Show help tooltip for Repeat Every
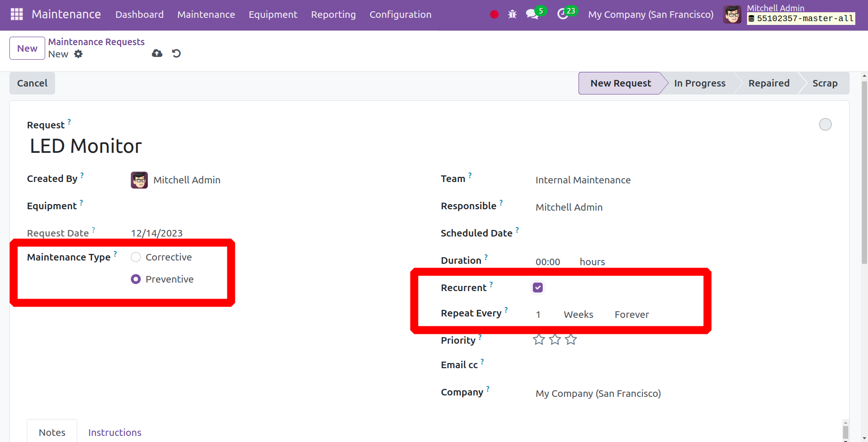 point(506,309)
